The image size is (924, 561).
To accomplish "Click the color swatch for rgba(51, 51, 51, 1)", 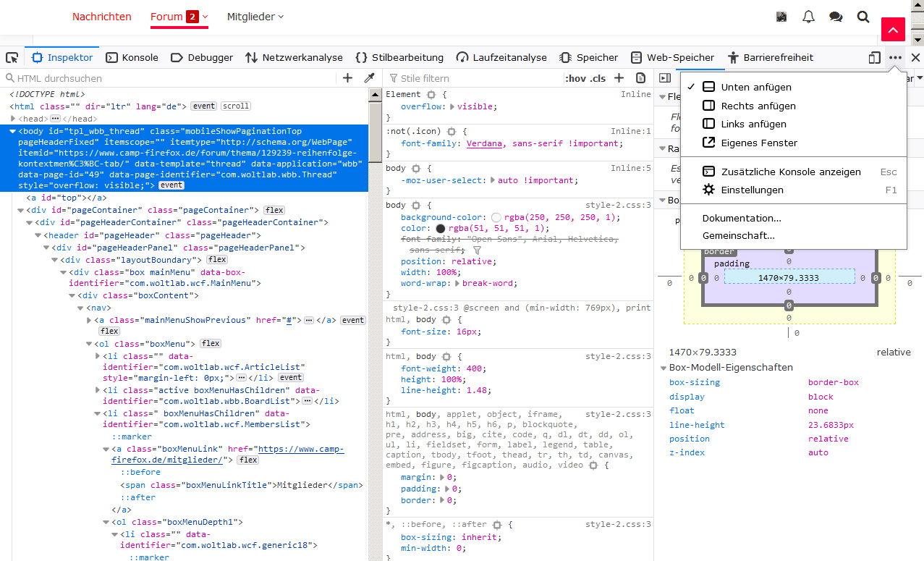I will 440,228.
